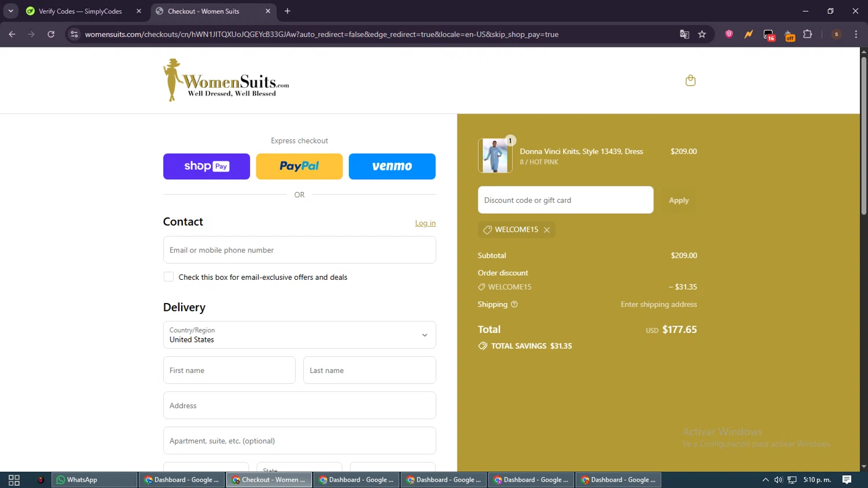The width and height of the screenshot is (868, 488).
Task: Open the last Dashboard - Google taskbar window
Action: (x=619, y=480)
